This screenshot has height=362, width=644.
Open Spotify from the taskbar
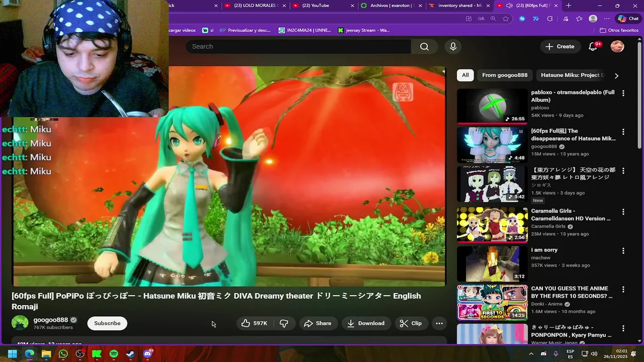click(114, 354)
